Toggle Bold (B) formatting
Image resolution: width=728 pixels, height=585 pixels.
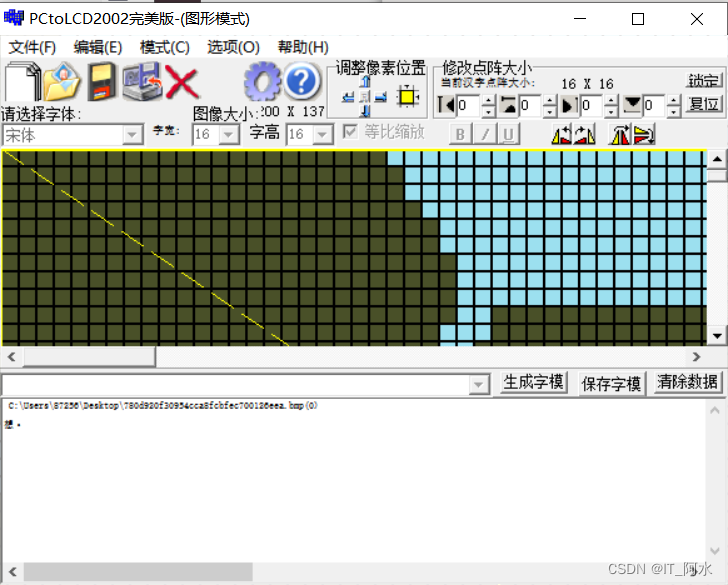460,135
